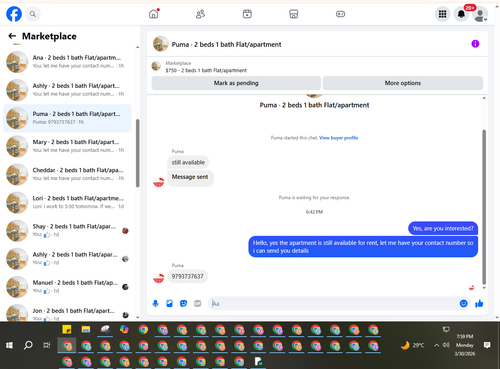Open File Explorer on the taskbar

tap(86, 330)
